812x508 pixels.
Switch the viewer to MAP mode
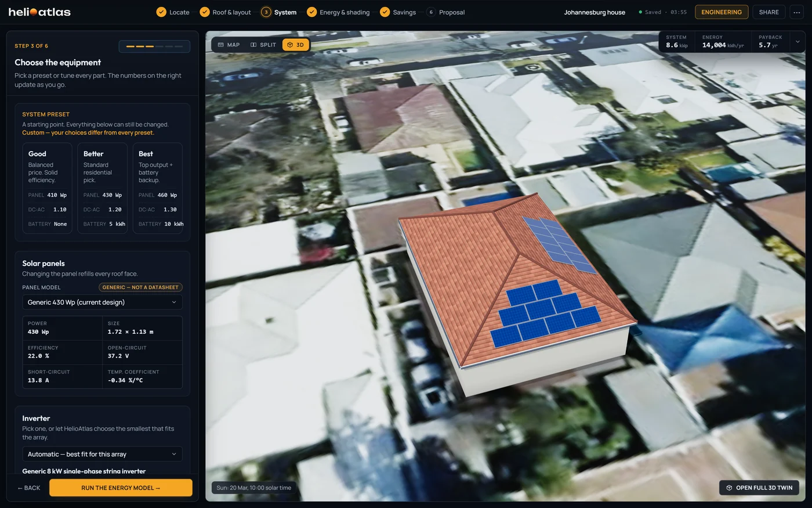(x=229, y=45)
